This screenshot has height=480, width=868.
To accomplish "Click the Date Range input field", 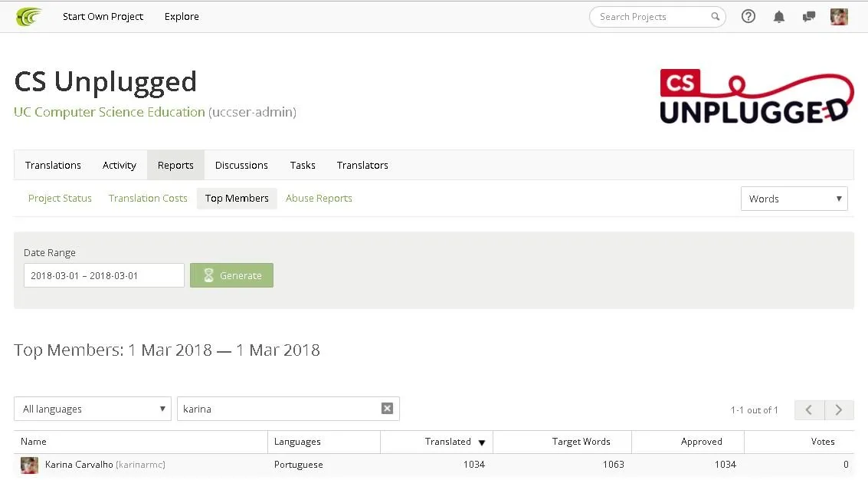I will tap(104, 275).
